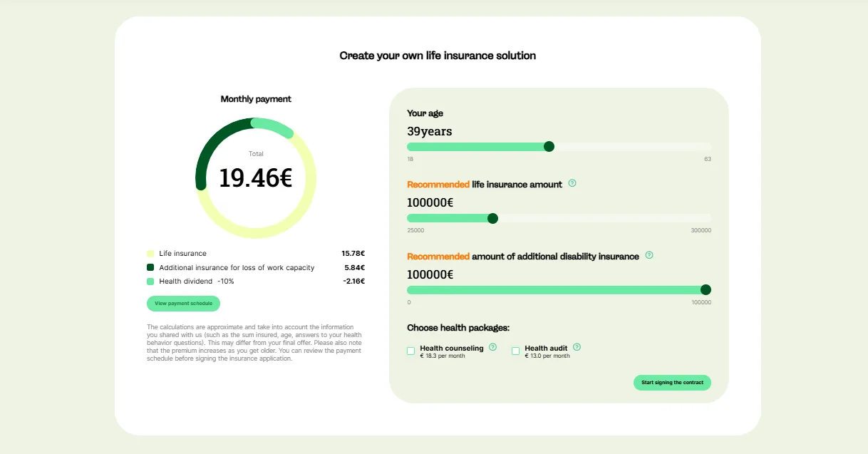Open Health audit info tooltip icon
Screen dimensions: 868x454
pos(577,347)
